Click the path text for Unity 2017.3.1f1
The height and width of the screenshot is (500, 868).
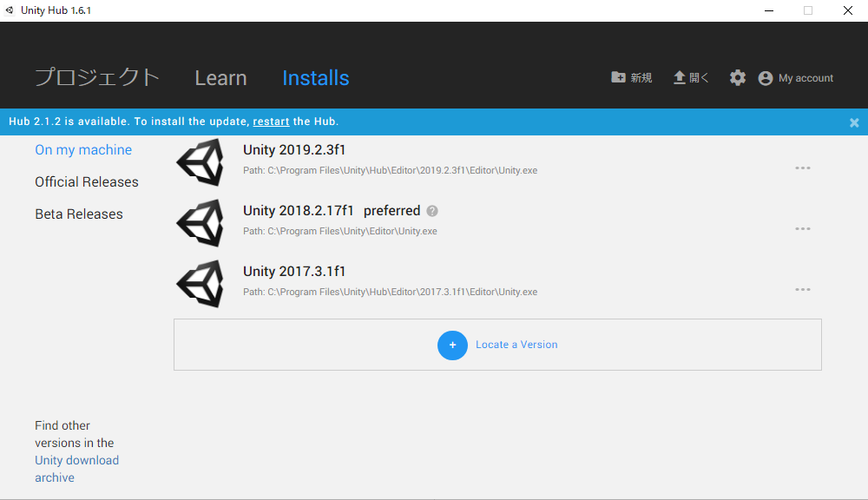point(391,292)
